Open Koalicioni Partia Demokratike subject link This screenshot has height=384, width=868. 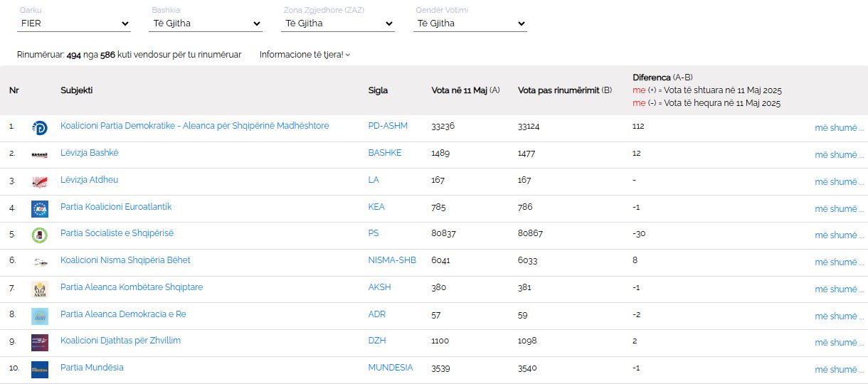194,126
